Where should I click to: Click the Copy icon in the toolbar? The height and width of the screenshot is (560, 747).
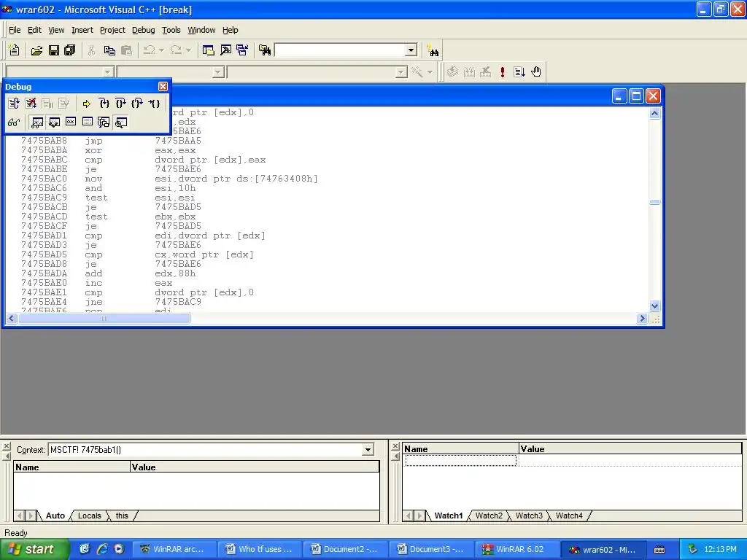coord(109,50)
